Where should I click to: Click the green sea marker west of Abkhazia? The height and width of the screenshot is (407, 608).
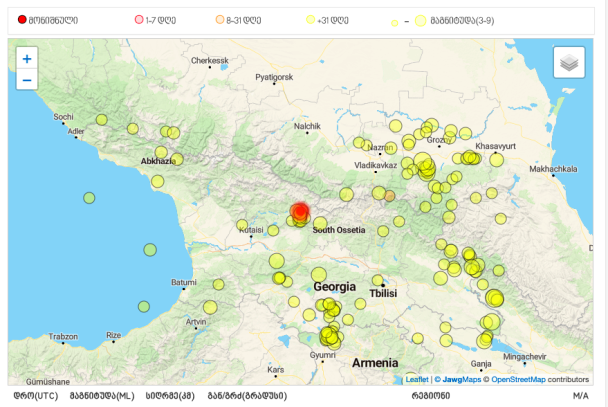coord(89,198)
